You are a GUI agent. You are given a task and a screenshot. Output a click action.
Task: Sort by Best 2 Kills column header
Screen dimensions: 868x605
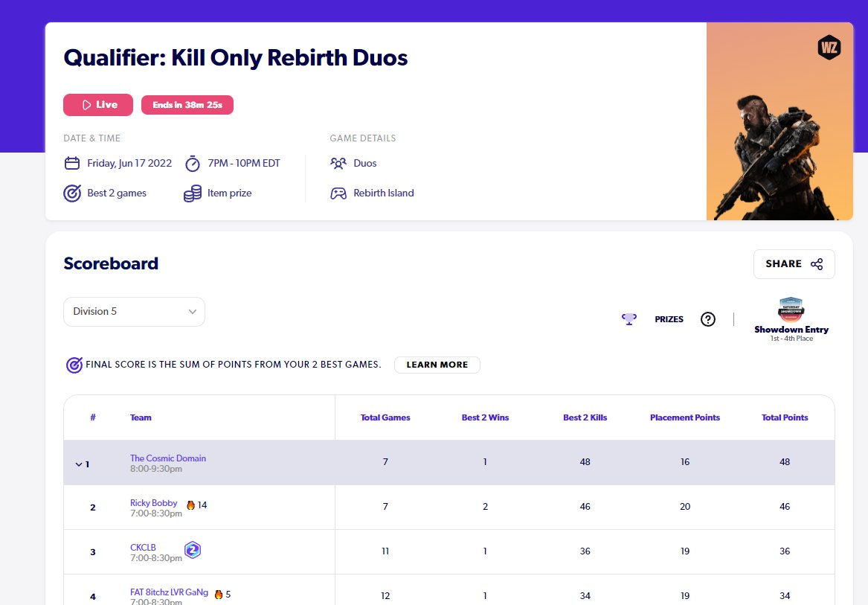tap(585, 417)
